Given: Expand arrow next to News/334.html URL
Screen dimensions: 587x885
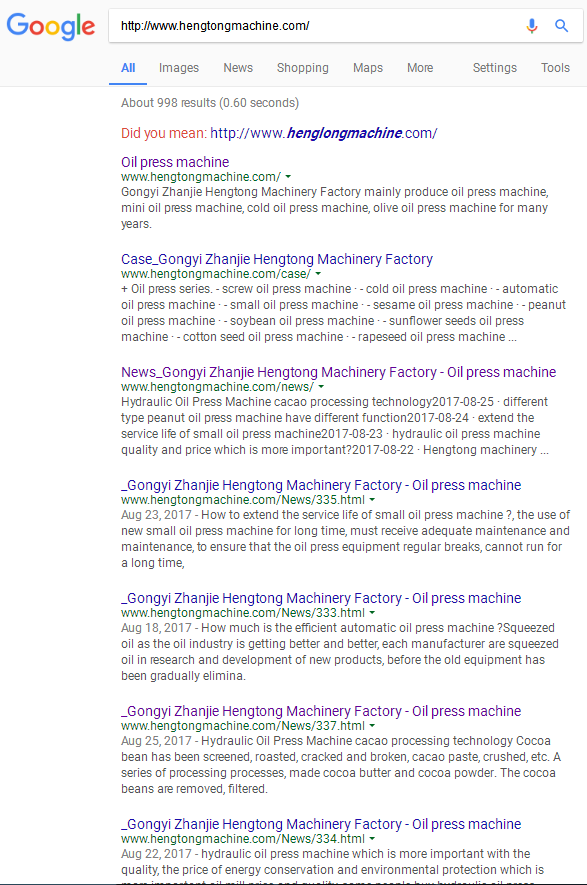Looking at the screenshot, I should pos(372,839).
